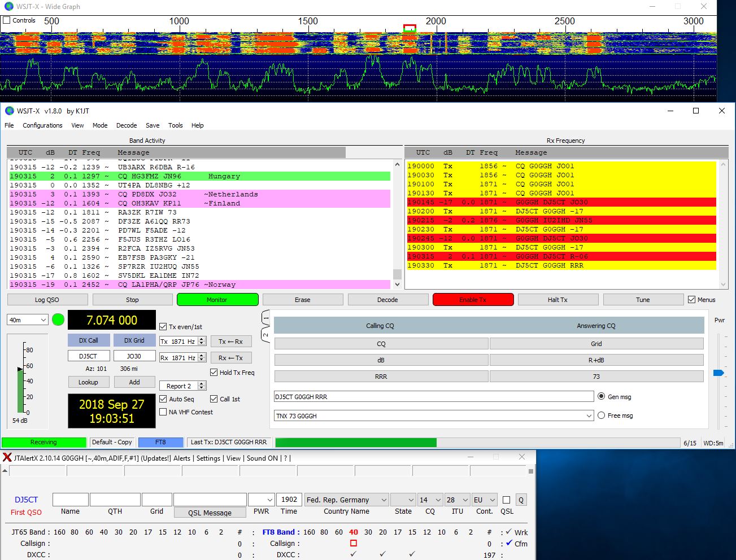736x560 pixels.
Task: Click the transmit progress bar in status bar
Action: (x=477, y=443)
